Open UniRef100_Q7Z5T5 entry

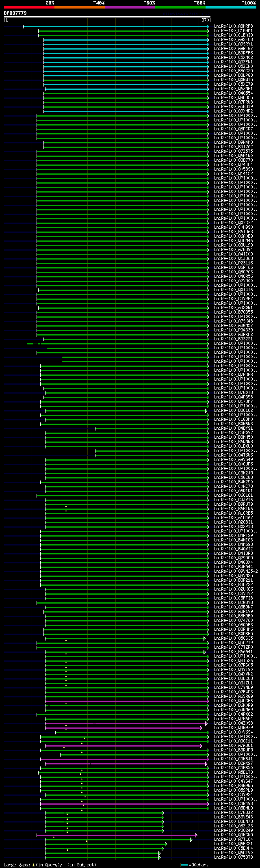(233, 152)
